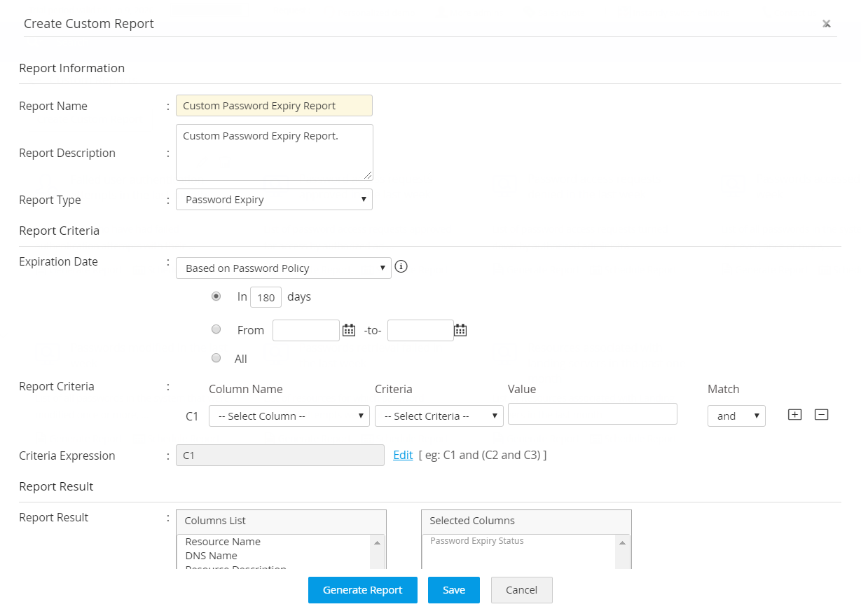Select Resource Name in Columns List
This screenshot has width=861, height=616.
(x=223, y=542)
